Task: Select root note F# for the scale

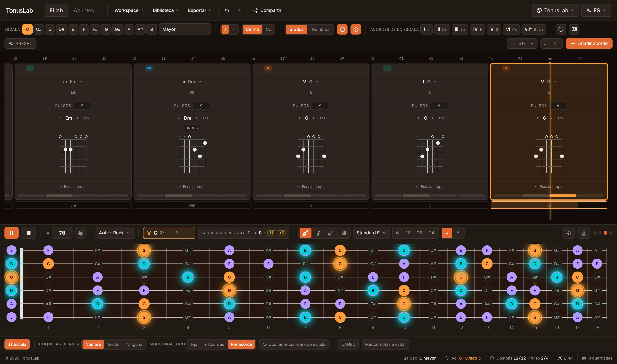Action: 95,29
